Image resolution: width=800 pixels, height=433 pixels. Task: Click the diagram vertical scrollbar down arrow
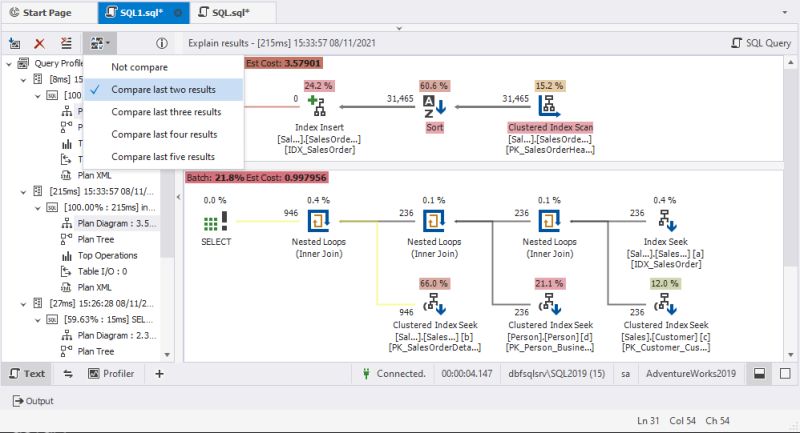coord(791,355)
